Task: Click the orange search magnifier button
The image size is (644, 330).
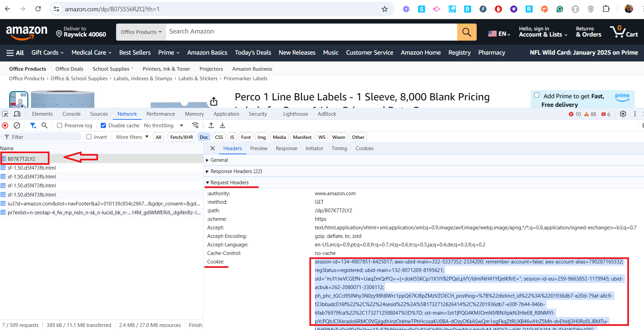Action: click(467, 32)
